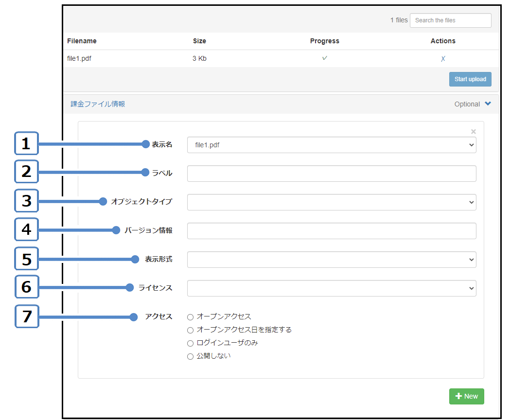Open the オブジェクトタイプ dropdown
Screen dimensions: 510x420
[x=331, y=202]
